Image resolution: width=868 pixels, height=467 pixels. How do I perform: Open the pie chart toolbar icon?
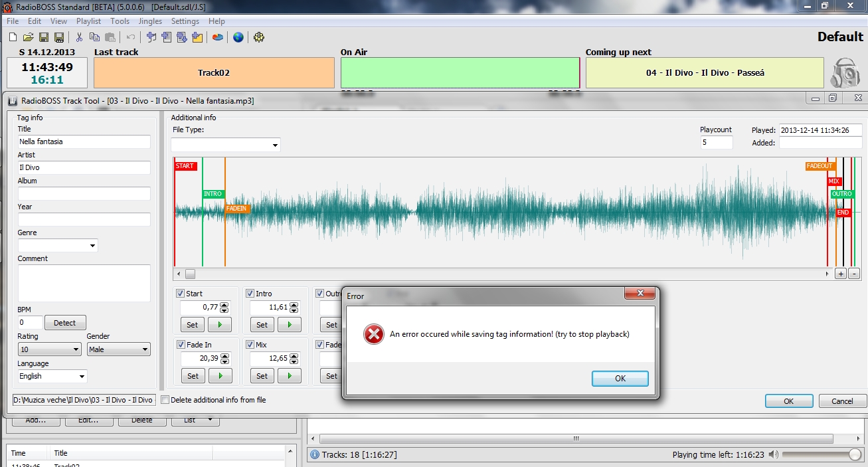tap(217, 37)
